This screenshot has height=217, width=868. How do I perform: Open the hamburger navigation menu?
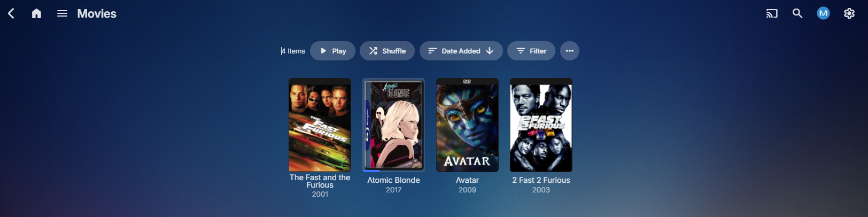click(x=62, y=13)
